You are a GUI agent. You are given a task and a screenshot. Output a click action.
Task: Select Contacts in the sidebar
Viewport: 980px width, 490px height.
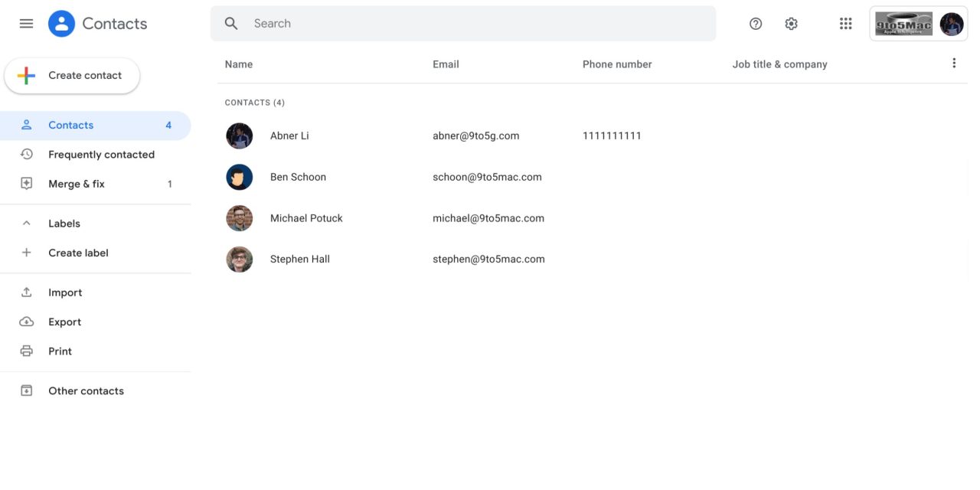tap(70, 125)
